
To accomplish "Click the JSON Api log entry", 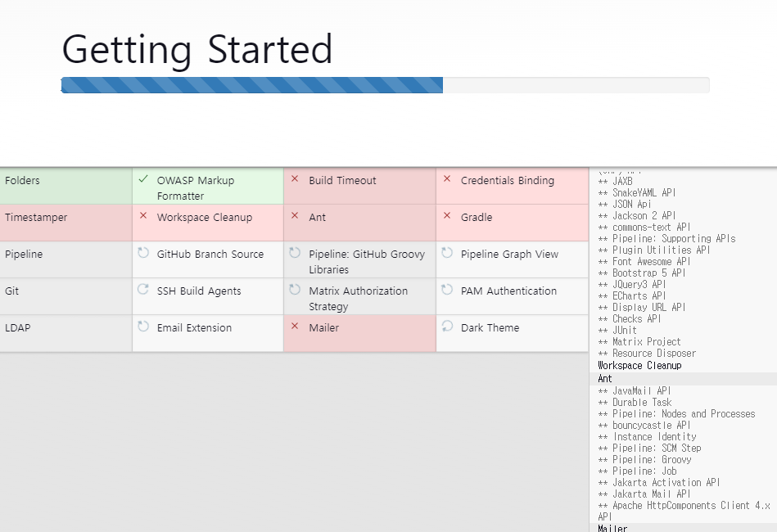I will click(625, 204).
